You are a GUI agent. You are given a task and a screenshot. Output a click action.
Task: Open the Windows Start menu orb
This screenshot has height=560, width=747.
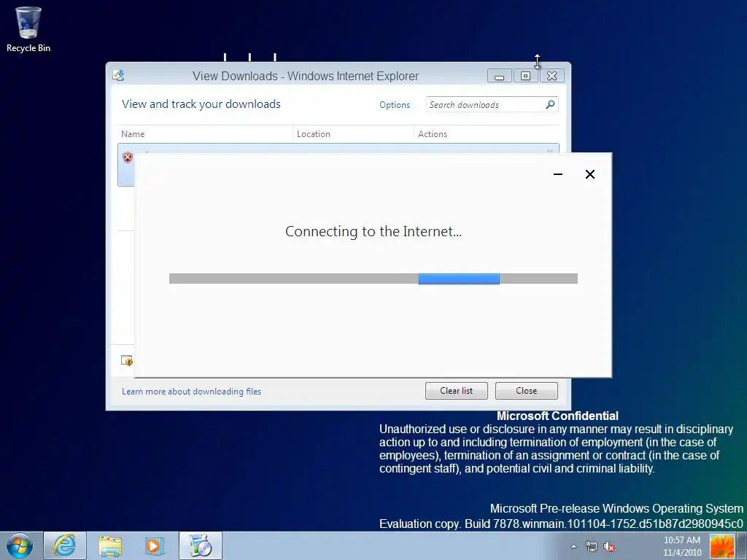[20, 545]
